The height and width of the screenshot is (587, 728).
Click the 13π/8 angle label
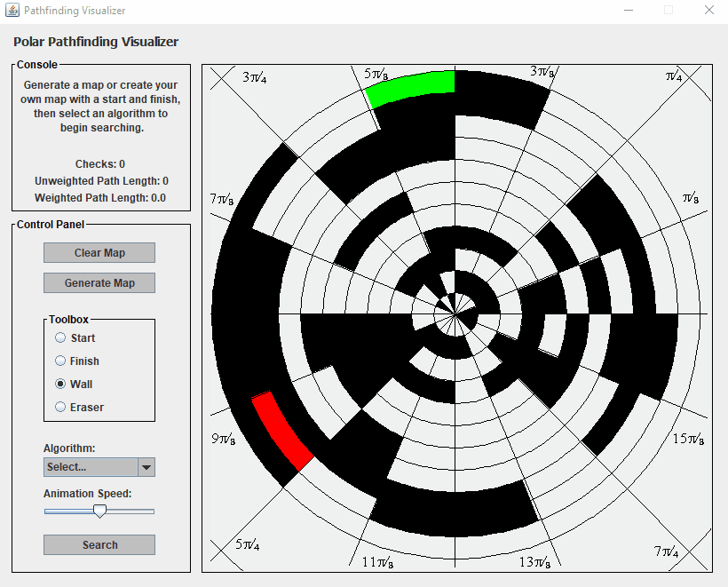coord(534,562)
